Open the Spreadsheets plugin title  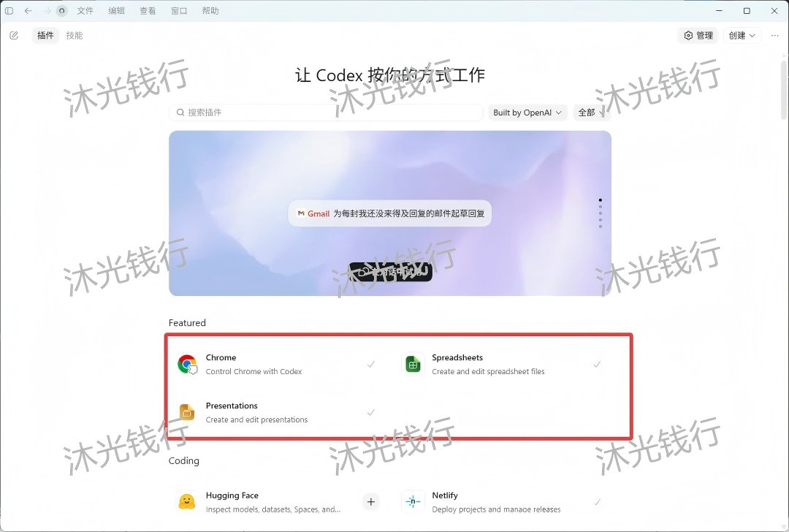(457, 357)
